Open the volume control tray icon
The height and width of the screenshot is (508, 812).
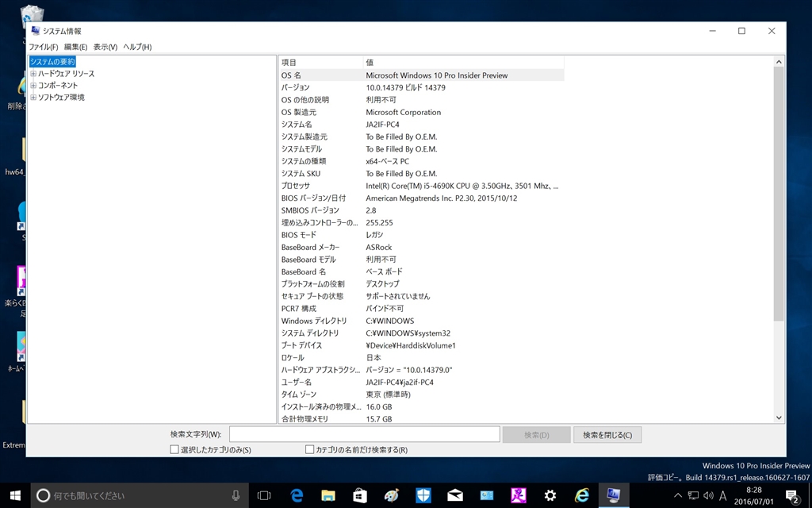point(708,495)
